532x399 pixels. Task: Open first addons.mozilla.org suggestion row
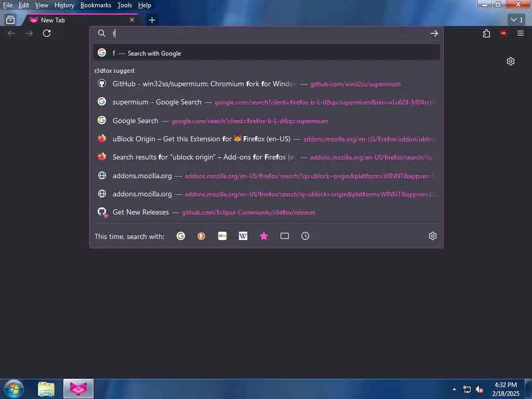point(267,176)
